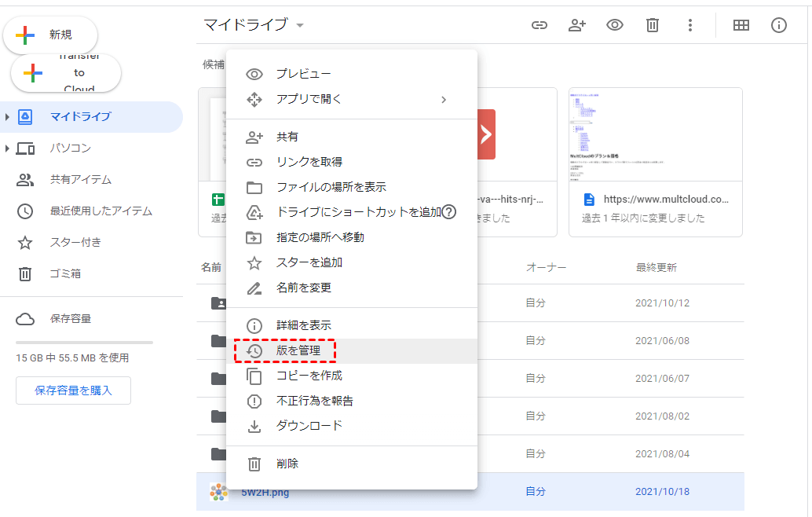Sort by 最終更新 column header

click(657, 268)
